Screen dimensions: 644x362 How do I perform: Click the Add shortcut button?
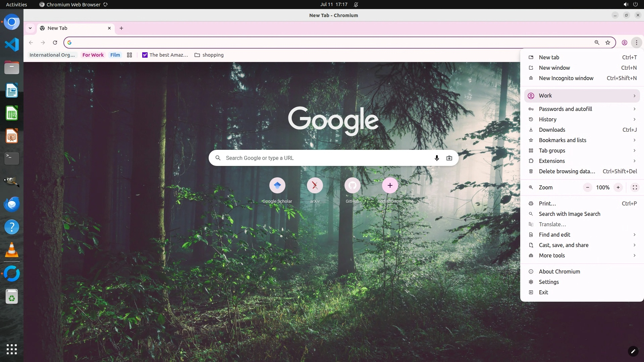tap(390, 185)
